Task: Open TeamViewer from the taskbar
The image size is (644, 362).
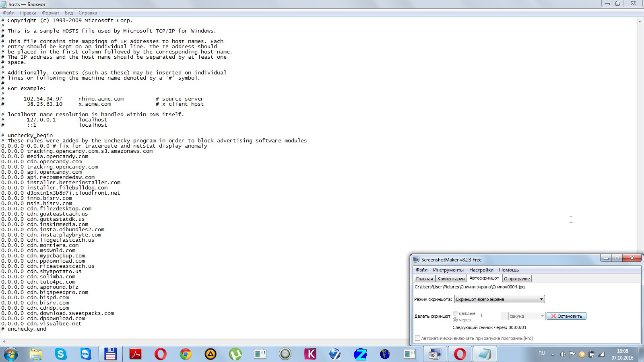Action: click(x=86, y=354)
